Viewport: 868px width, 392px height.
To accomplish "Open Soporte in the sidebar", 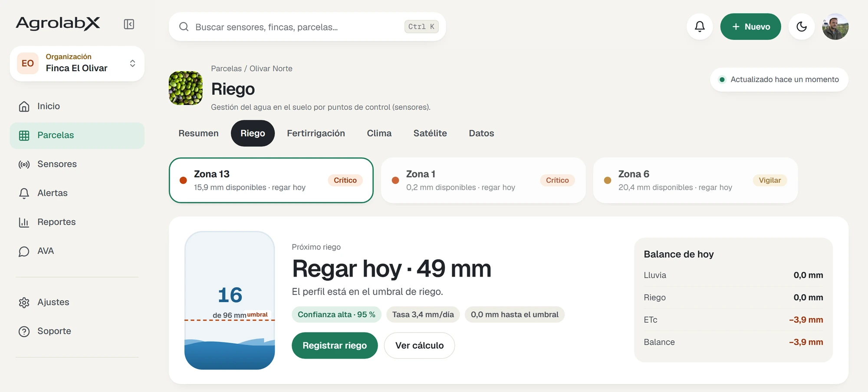I will 77,331.
